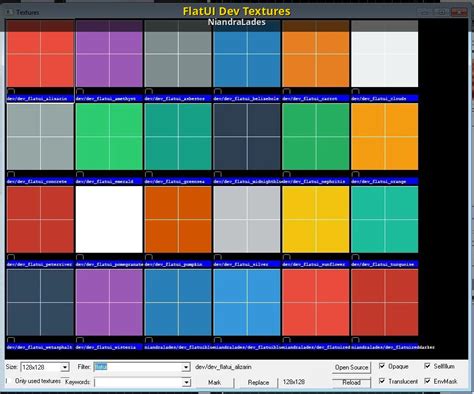Choose the dev_flatui_belizehole blue texture
This screenshot has width=474, height=394.
tap(247, 53)
